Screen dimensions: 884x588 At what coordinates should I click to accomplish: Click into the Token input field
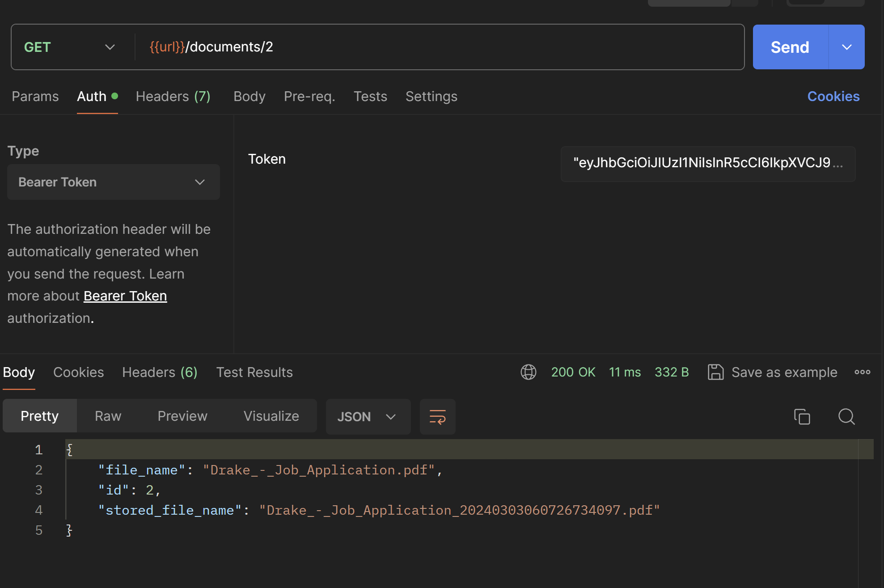point(707,163)
